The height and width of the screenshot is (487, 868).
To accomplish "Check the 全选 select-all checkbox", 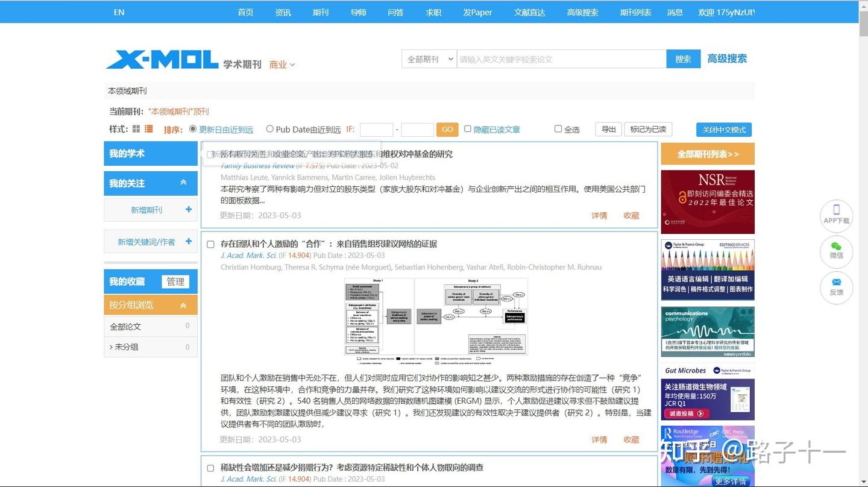I will pos(558,128).
